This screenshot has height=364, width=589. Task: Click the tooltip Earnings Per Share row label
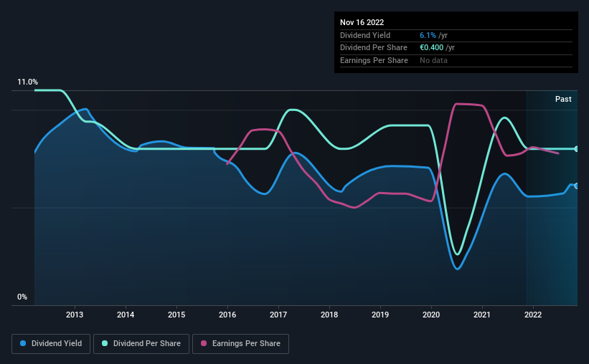click(374, 60)
